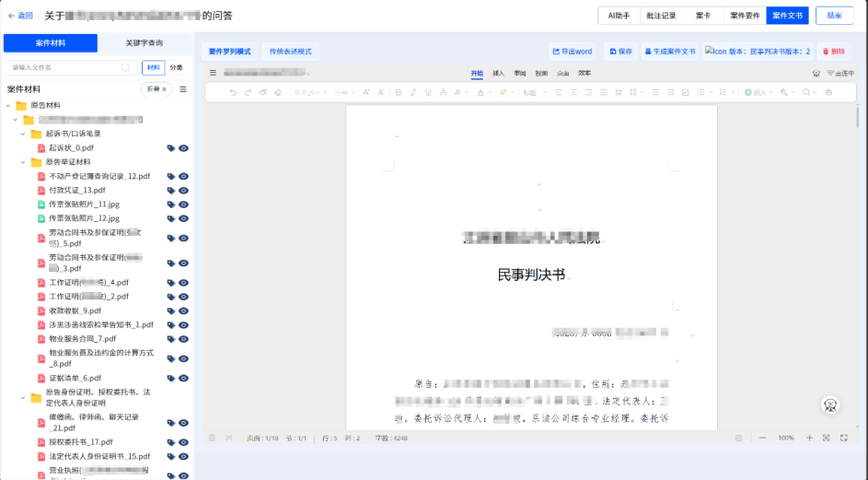
Task: Collapse the 起诉书/口诉笔录 folder
Action: coord(23,134)
